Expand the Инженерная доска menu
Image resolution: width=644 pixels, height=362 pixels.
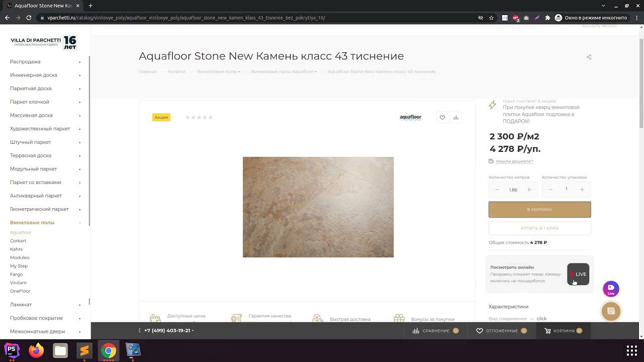[80, 75]
